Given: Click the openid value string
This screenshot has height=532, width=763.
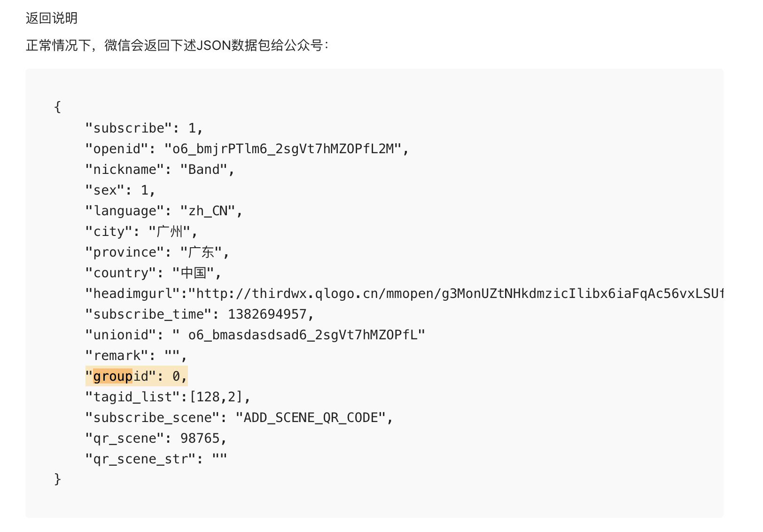Looking at the screenshot, I should tap(283, 149).
